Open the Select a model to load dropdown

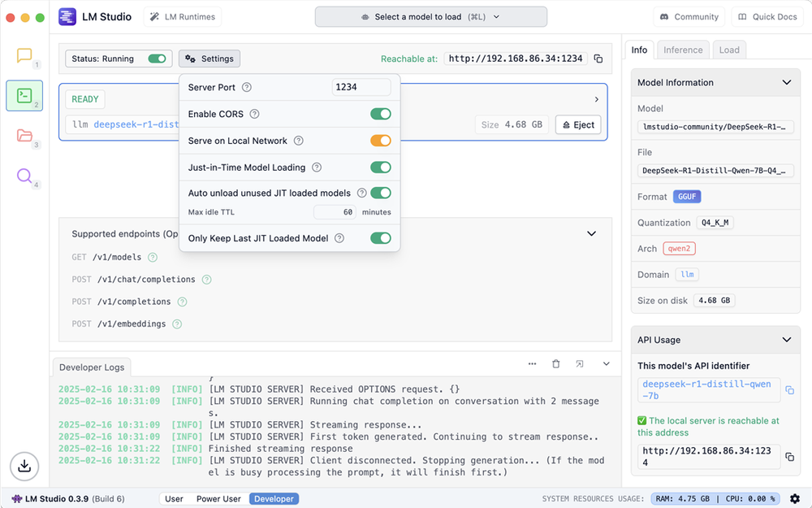[431, 16]
